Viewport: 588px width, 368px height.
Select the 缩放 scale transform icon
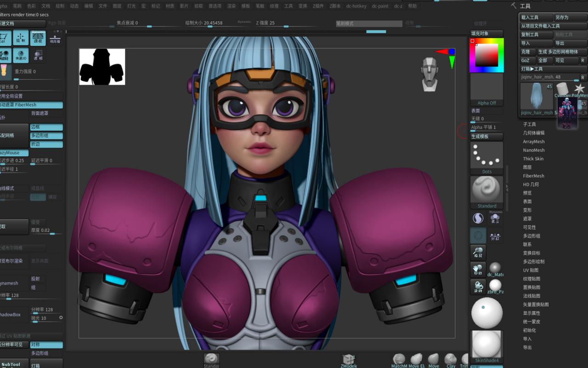coord(478,252)
